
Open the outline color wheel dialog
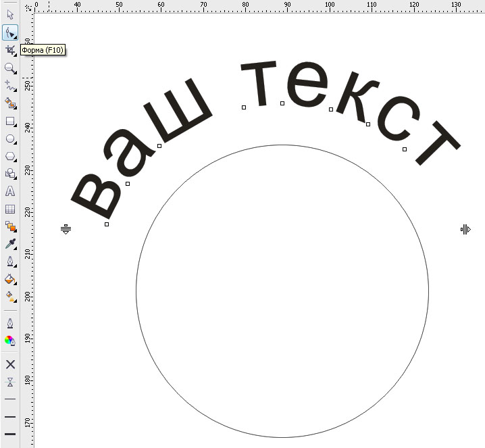tap(10, 341)
